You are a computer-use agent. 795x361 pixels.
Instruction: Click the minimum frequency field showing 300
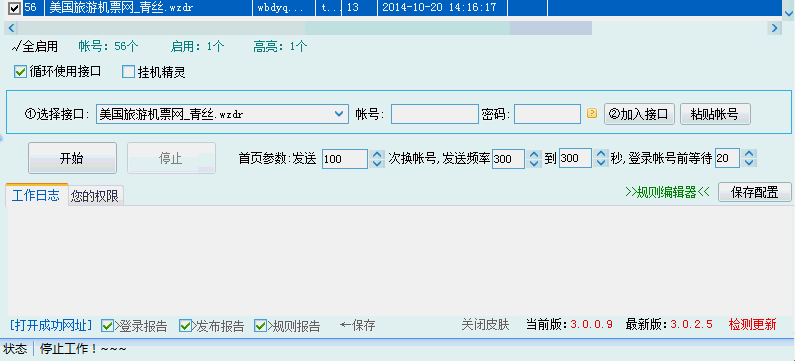(509, 159)
